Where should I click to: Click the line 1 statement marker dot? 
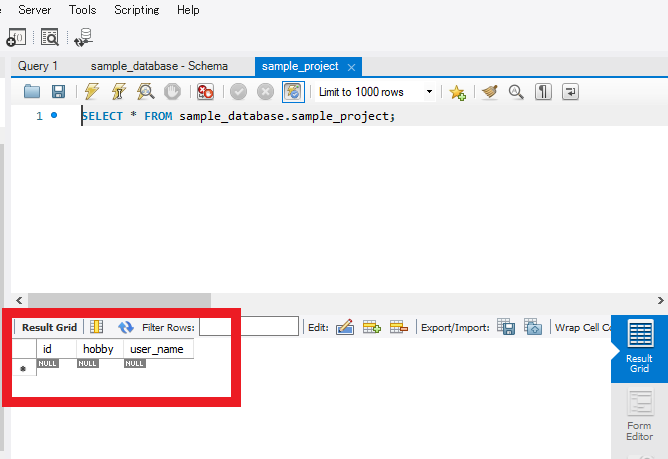[x=54, y=115]
